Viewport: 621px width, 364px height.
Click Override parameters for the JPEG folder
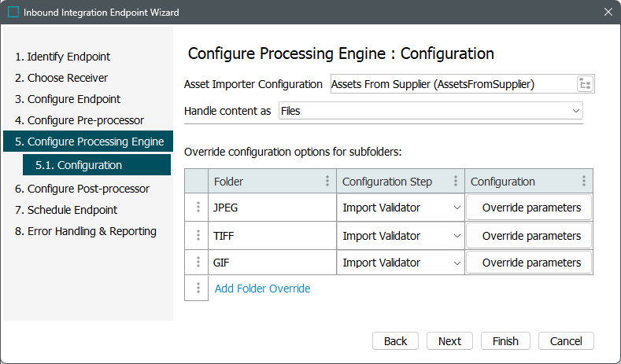[531, 208]
